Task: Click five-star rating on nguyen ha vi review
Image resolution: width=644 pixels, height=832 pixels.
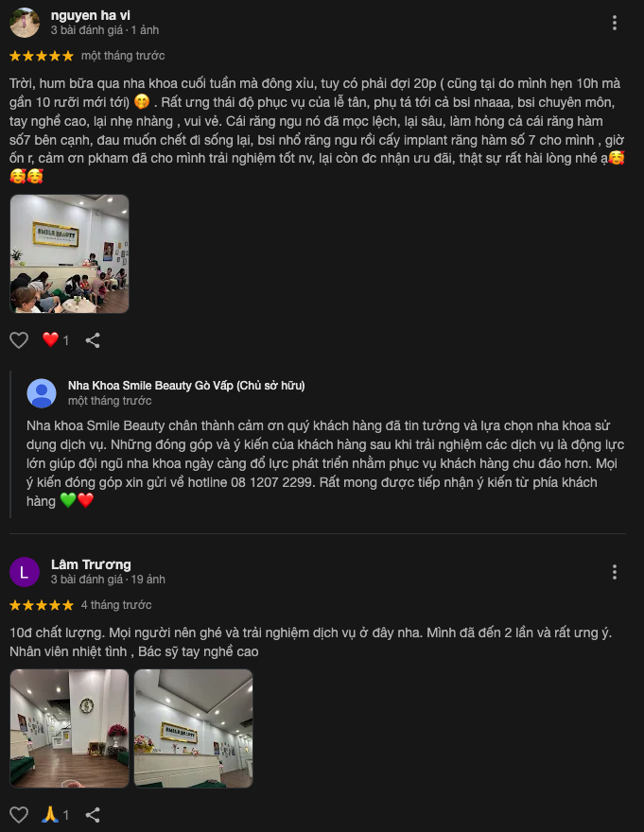Action: 42,56
